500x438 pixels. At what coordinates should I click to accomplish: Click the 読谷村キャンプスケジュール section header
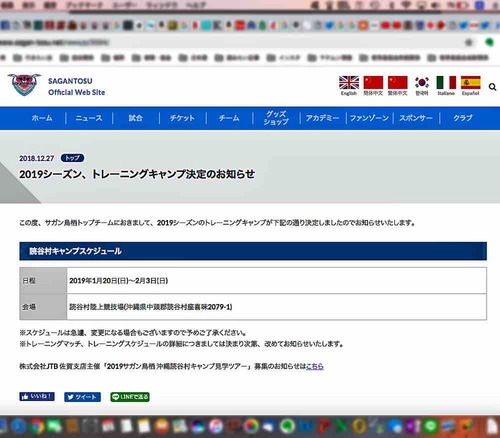tap(253, 251)
